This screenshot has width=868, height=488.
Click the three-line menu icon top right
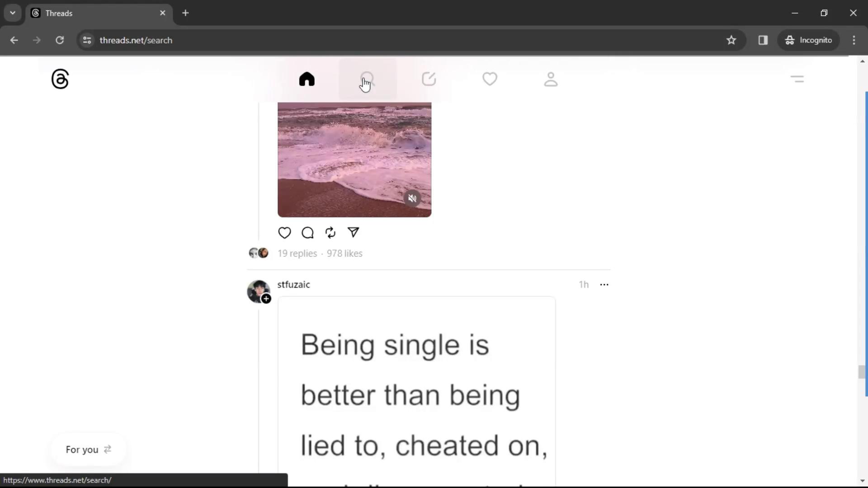pos(797,79)
